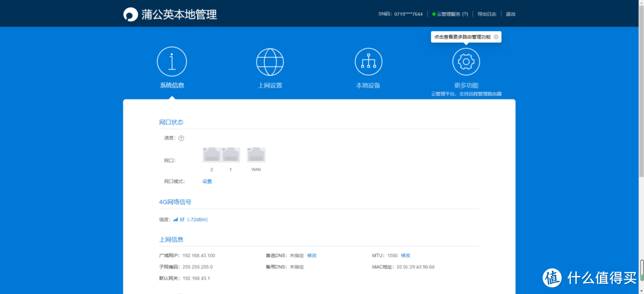Click the green cloud service status dot
This screenshot has width=644, height=294.
pos(434,14)
